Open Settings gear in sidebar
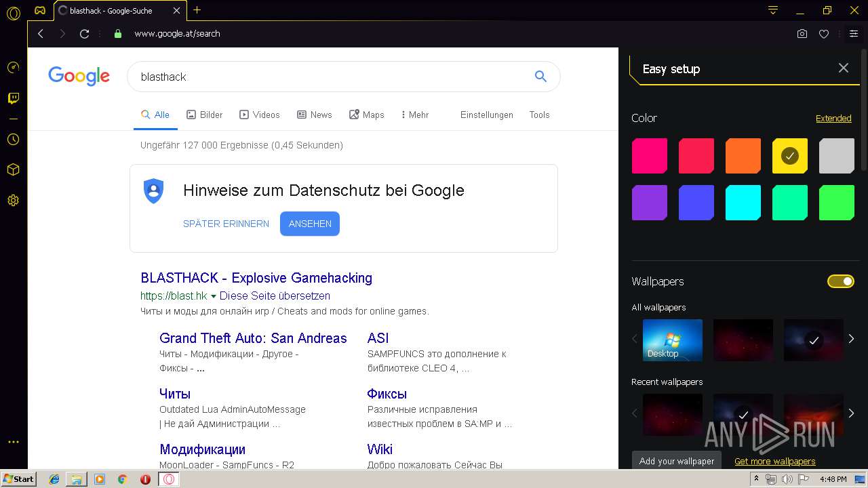This screenshot has width=868, height=488. pyautogui.click(x=13, y=200)
